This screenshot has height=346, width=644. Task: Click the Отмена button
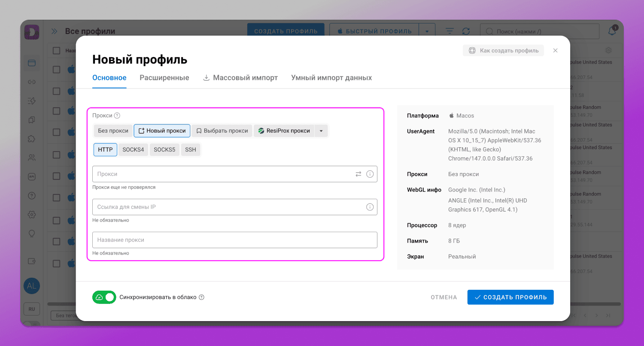point(444,297)
